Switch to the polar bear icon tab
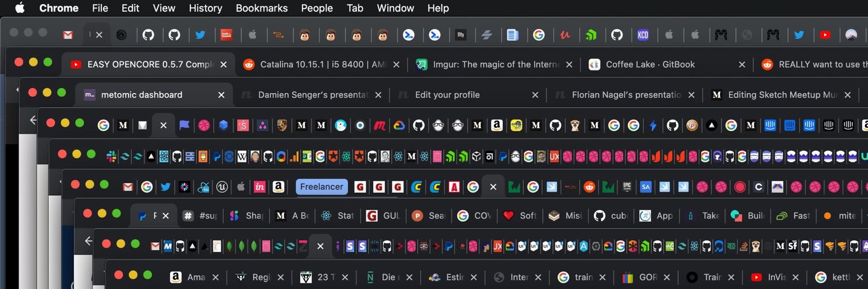Viewport: 868px width, 289px height. [x=341, y=125]
